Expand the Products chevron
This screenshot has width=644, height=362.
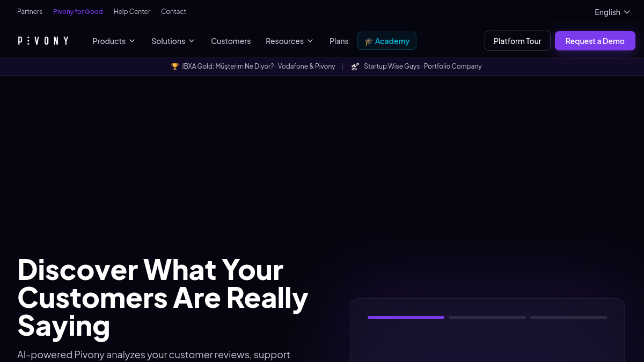pyautogui.click(x=132, y=41)
